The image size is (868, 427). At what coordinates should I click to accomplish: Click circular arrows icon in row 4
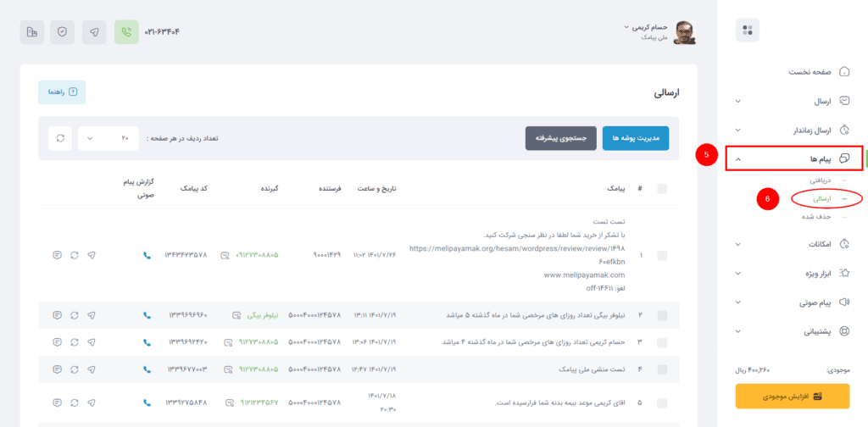point(75,369)
